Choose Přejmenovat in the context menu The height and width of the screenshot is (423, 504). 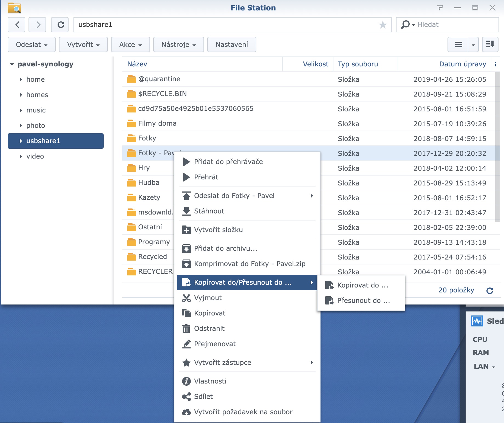pos(215,344)
